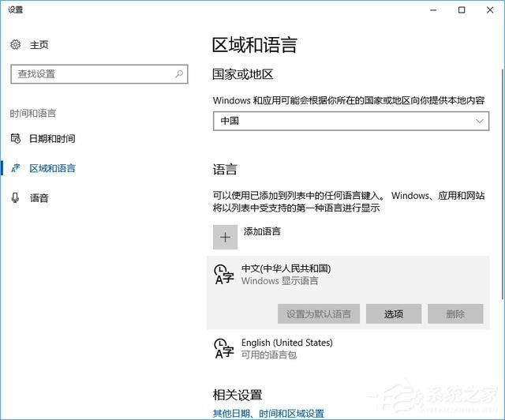Open 选项 for Chinese language
This screenshot has height=420, width=505.
394,314
